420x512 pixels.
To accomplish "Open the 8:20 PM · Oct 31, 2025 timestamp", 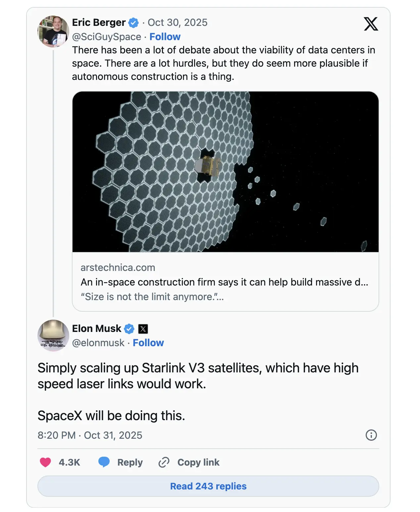I will [90, 435].
